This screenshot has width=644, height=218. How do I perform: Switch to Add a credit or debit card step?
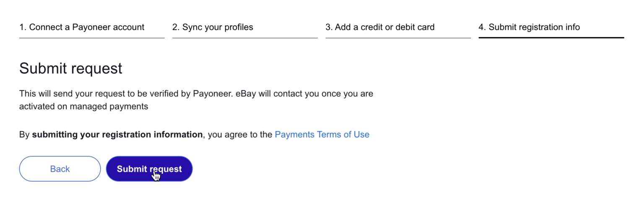point(380,27)
